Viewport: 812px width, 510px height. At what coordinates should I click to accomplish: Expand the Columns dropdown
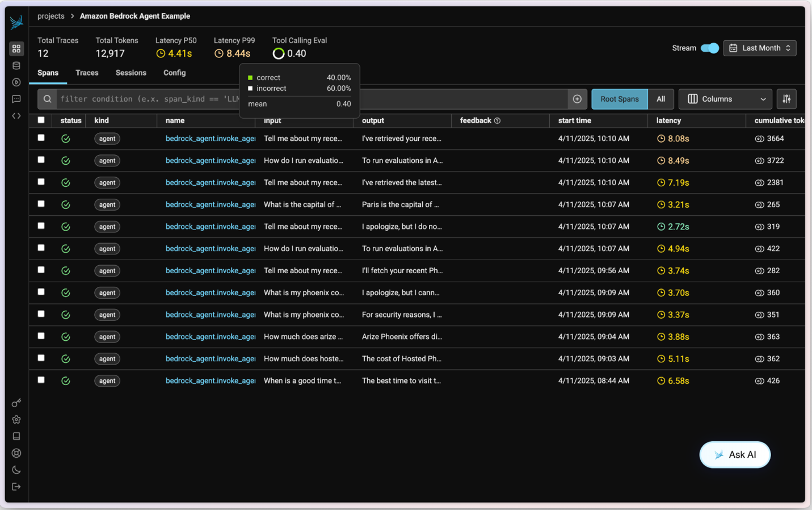(x=725, y=99)
